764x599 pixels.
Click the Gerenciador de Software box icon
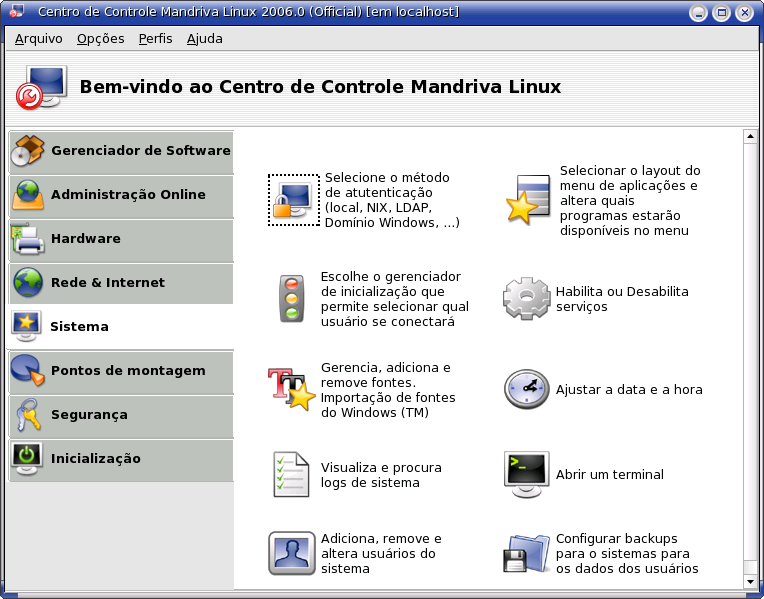coord(28,151)
